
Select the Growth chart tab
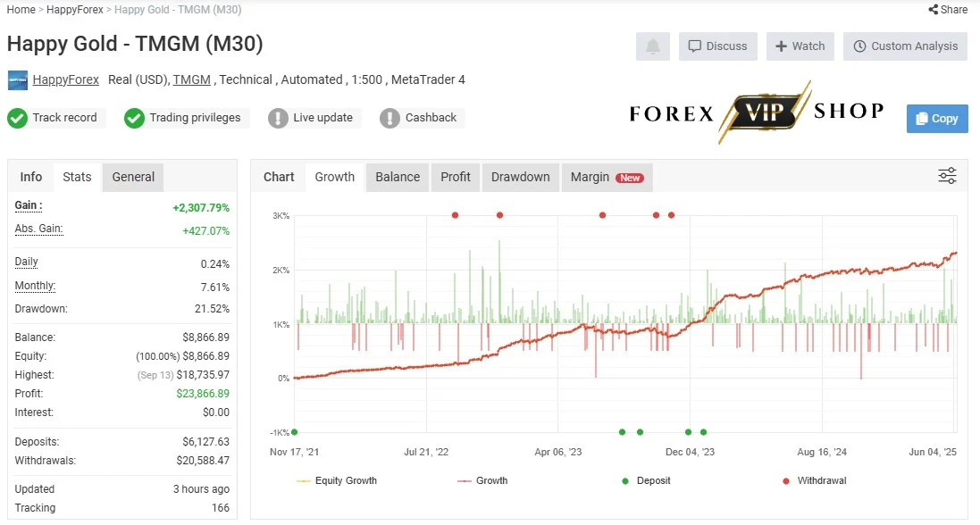(x=334, y=177)
